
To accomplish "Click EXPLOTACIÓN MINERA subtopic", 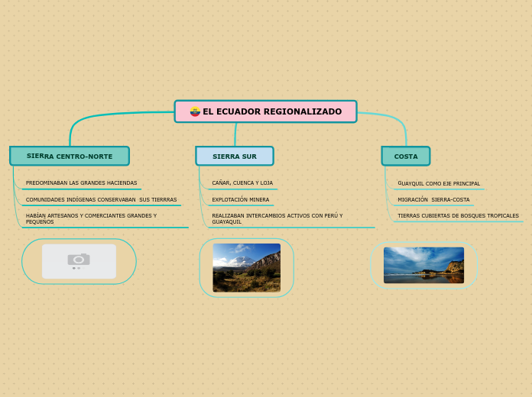I will click(241, 200).
